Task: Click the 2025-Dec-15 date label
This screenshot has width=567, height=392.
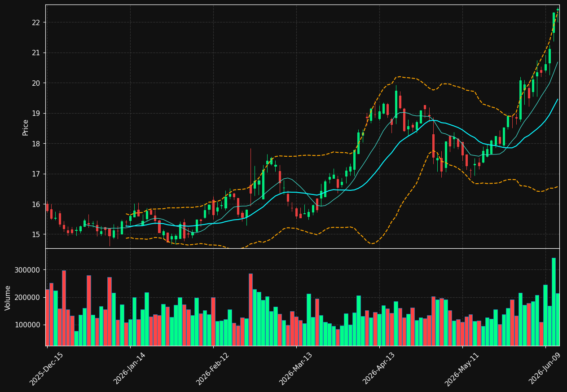Action: tap(47, 369)
